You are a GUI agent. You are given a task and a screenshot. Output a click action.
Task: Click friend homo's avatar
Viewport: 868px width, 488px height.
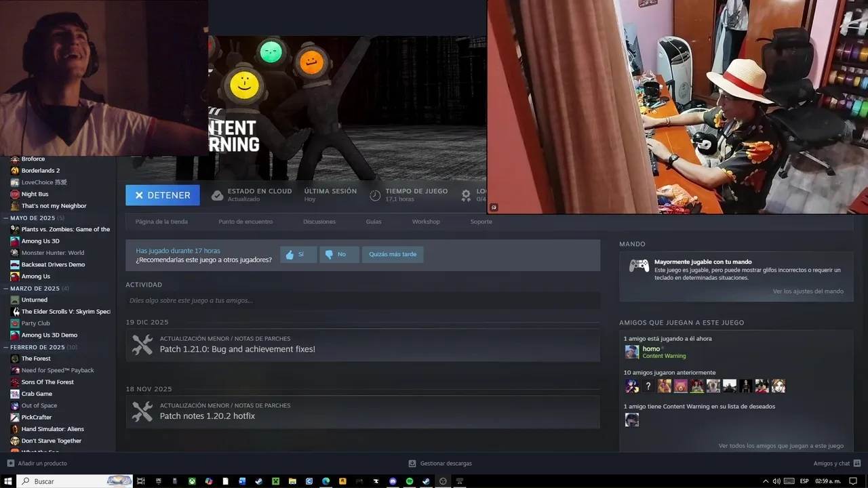632,352
